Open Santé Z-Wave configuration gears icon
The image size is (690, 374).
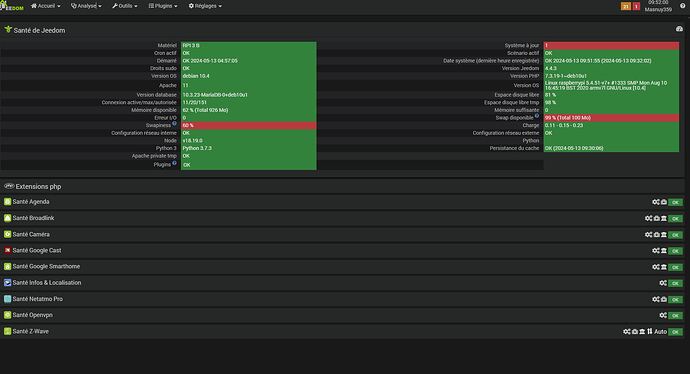click(627, 331)
